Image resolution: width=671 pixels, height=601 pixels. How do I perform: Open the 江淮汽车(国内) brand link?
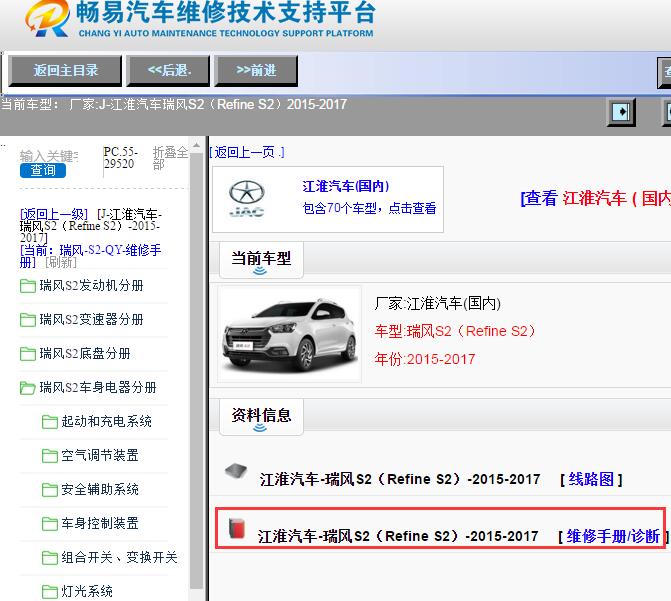[346, 186]
